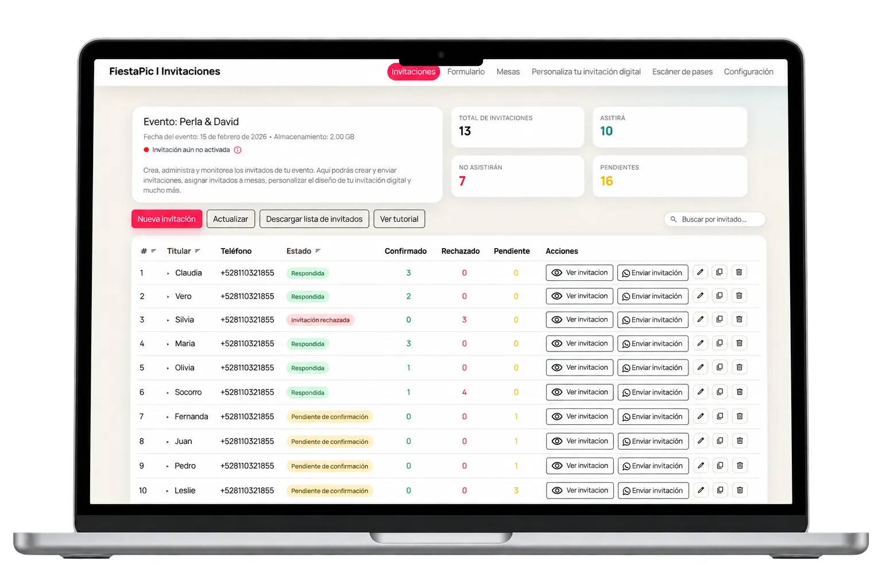Delete Pedro's invitation with the trash icon
The height and width of the screenshot is (588, 882).
pyautogui.click(x=740, y=466)
